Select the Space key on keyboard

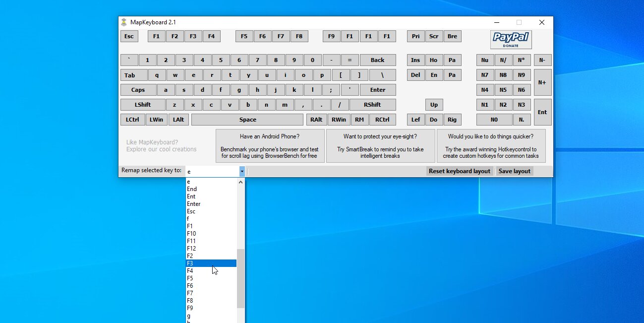(247, 120)
